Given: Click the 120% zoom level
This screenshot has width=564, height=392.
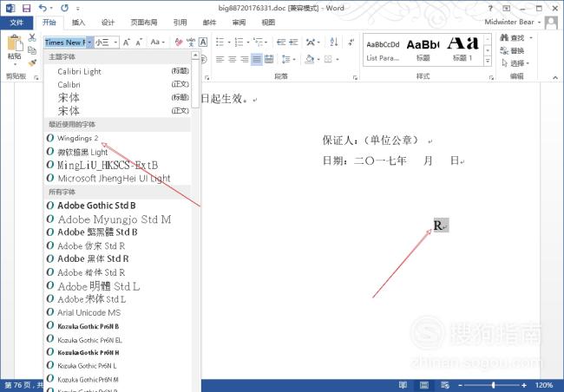Looking at the screenshot, I should coord(544,385).
